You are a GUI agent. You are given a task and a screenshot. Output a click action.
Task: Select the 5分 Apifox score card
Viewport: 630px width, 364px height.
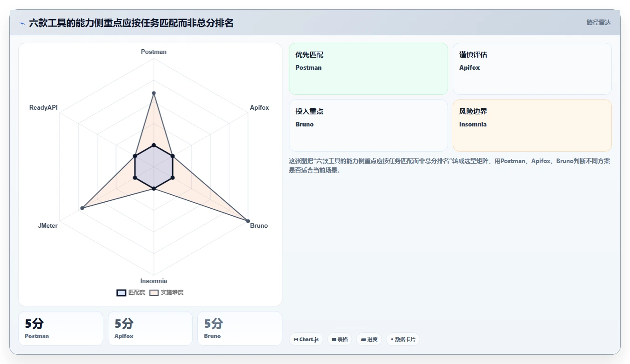(150, 328)
